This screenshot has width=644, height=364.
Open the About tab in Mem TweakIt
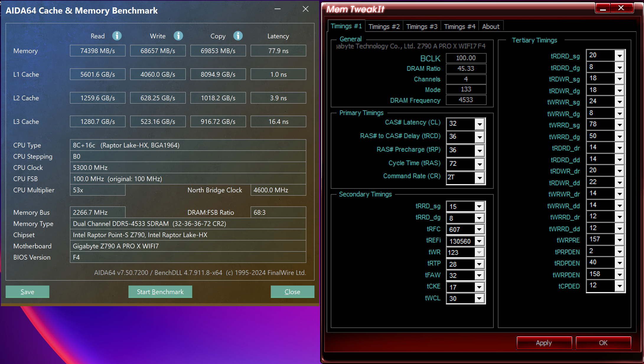(491, 27)
